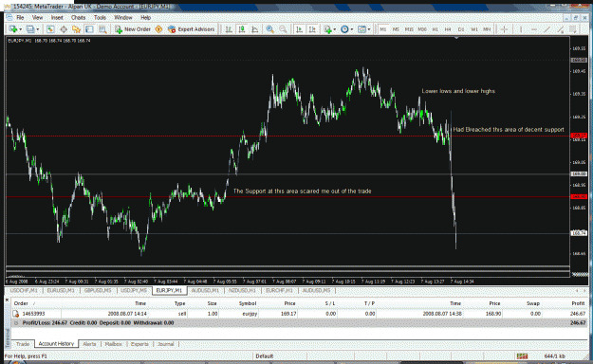The height and width of the screenshot is (364, 593).
Task: Switch chart to candlesticks
Action: click(x=242, y=29)
